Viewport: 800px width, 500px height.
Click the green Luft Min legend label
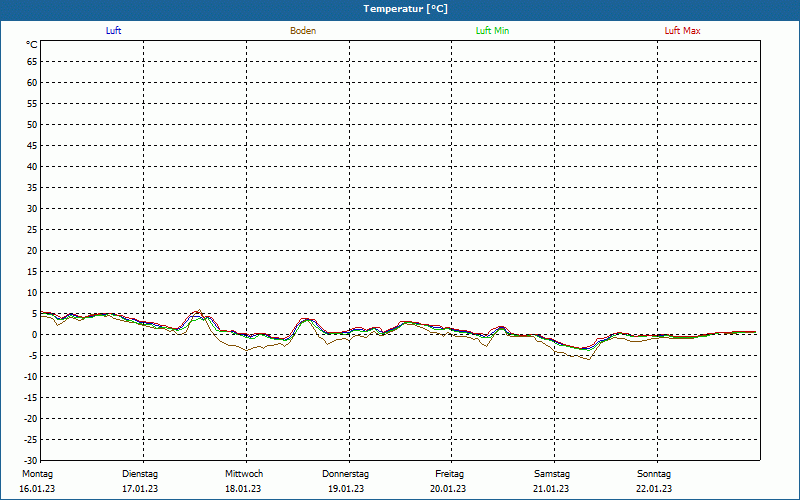(492, 31)
